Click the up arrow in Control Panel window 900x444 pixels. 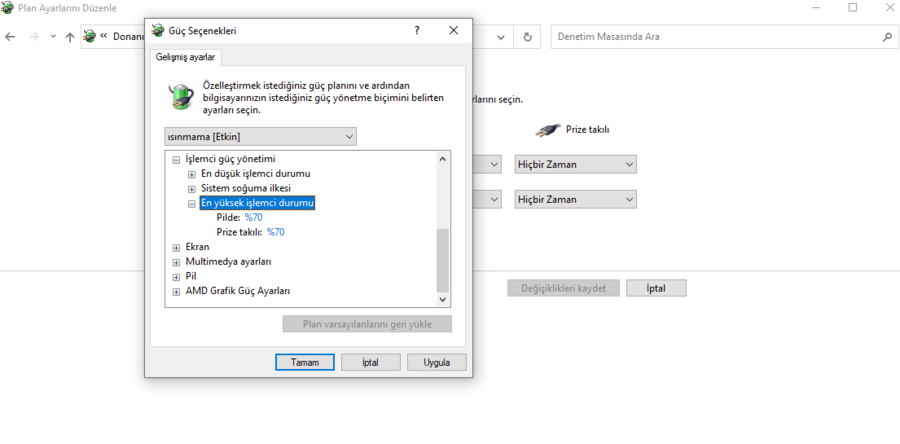coord(70,37)
